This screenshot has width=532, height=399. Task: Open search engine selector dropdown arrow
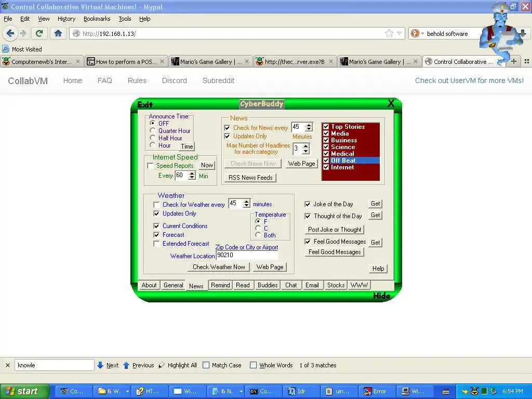[422, 33]
